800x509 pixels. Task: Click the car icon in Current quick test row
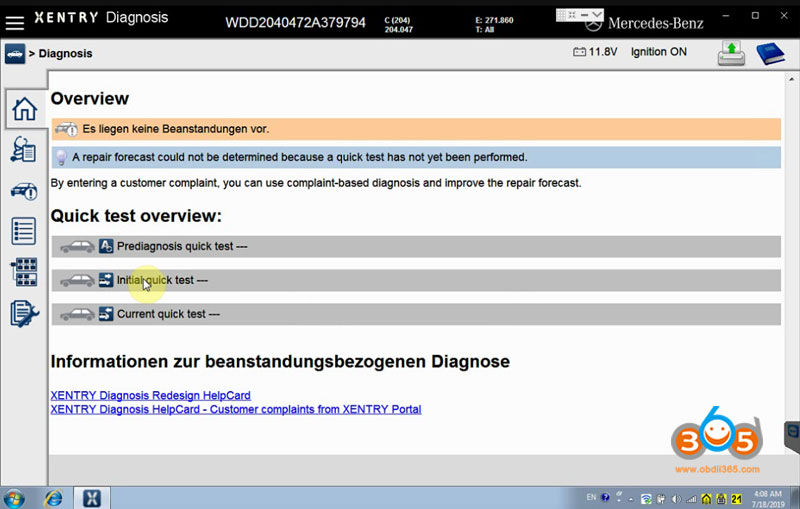click(x=77, y=315)
